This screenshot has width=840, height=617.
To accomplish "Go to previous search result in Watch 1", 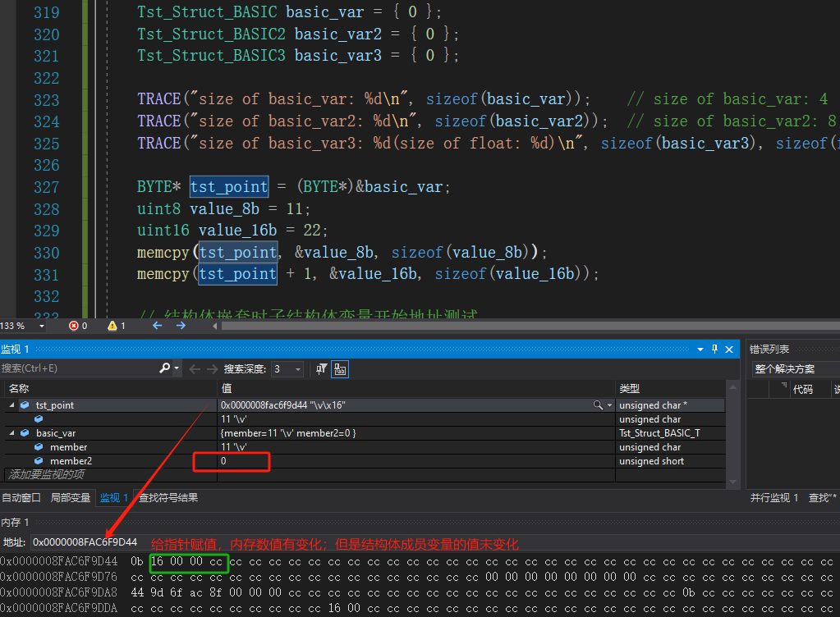I will tap(195, 368).
